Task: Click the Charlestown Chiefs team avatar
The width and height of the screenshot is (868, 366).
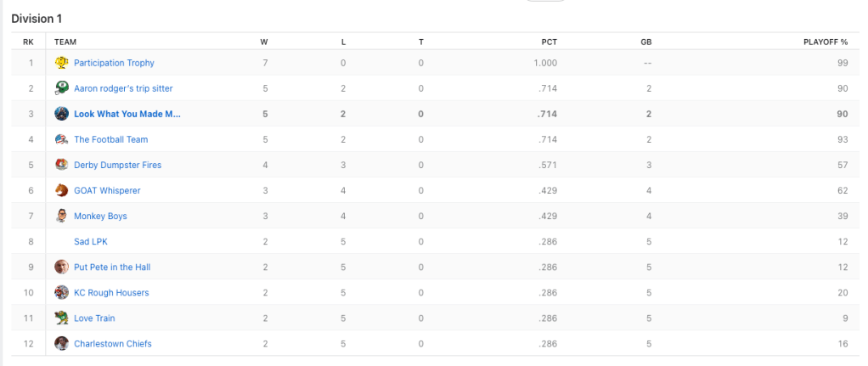Action: click(61, 343)
